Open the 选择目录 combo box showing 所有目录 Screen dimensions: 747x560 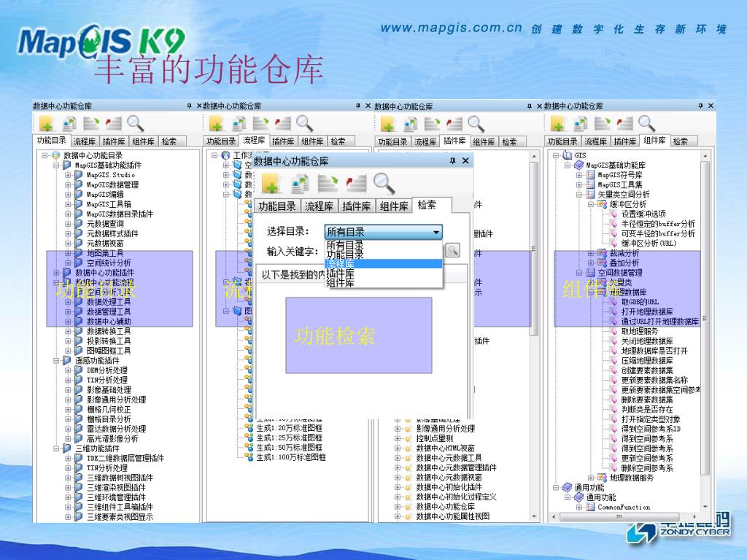[x=384, y=232]
